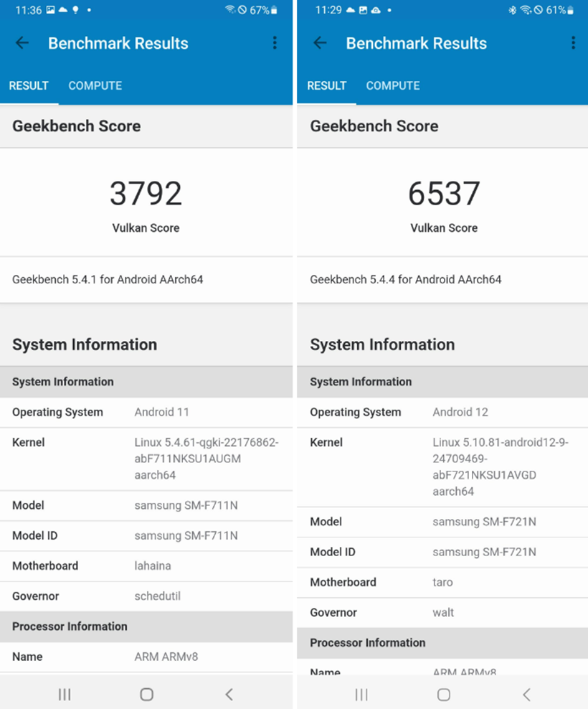Viewport: 588px width, 709px height.
Task: Tap navigation back button on left phone
Action: point(229,694)
